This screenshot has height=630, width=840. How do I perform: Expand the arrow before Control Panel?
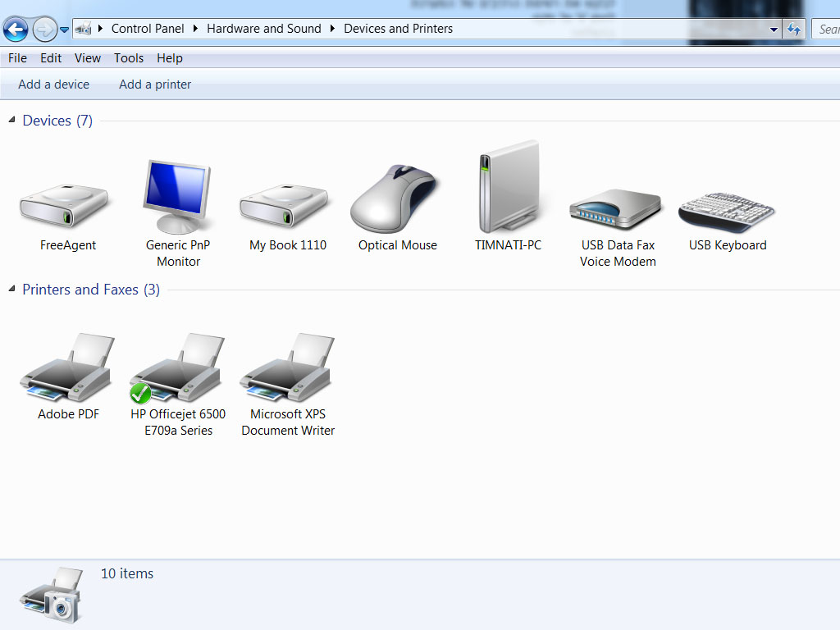pyautogui.click(x=100, y=29)
